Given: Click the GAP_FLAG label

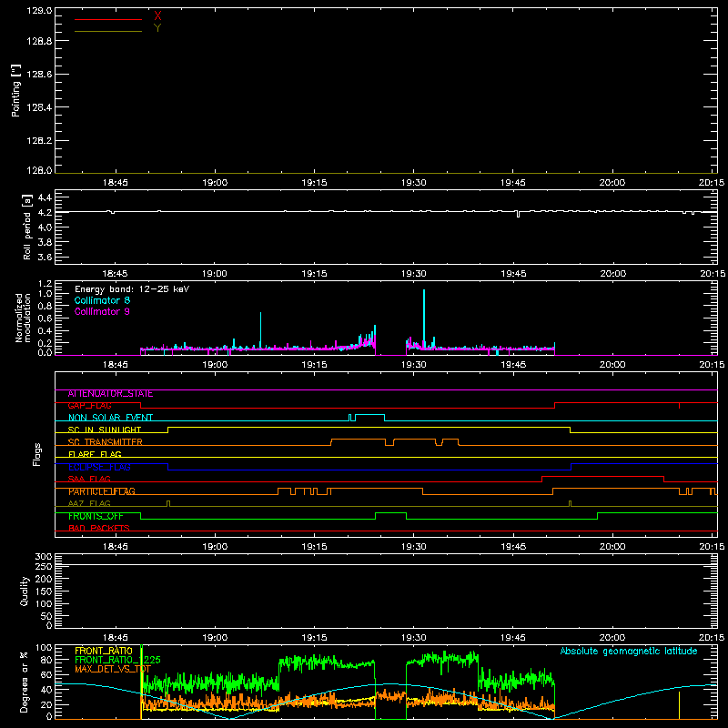Looking at the screenshot, I should click(x=89, y=406).
